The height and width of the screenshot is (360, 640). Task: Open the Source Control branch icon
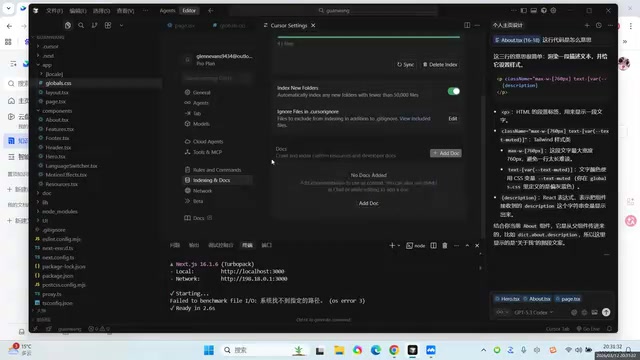click(94, 25)
